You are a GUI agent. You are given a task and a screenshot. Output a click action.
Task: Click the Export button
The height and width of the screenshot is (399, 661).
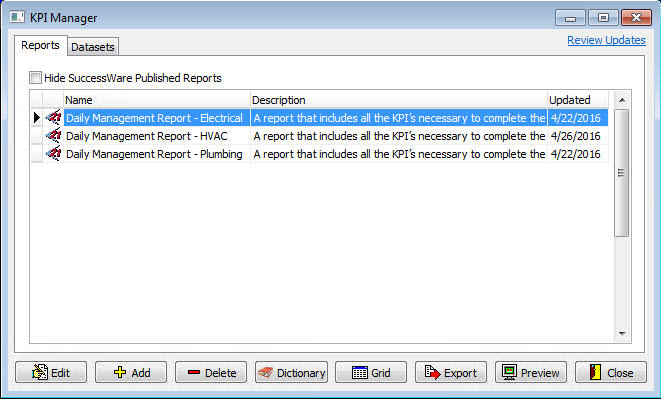[x=451, y=372]
